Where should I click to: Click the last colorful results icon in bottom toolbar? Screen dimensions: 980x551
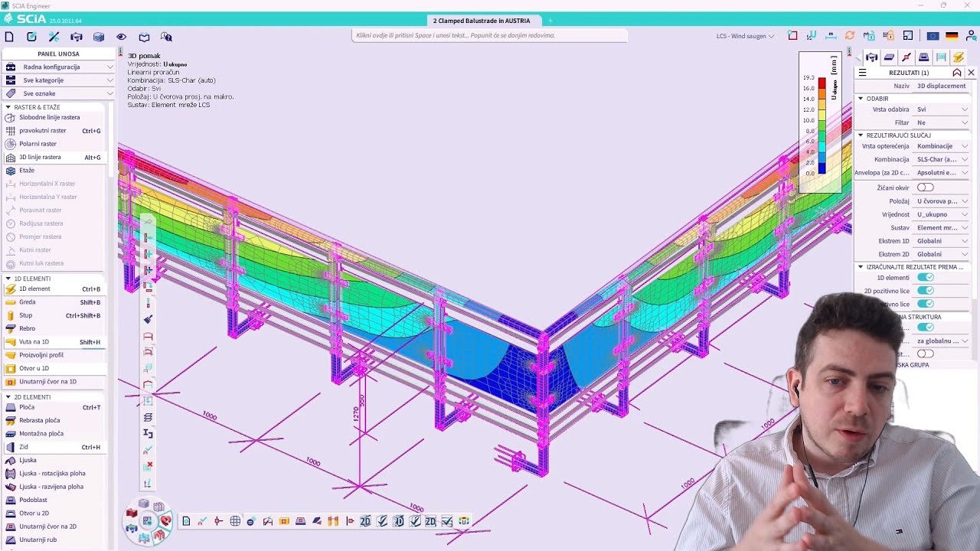point(464,521)
